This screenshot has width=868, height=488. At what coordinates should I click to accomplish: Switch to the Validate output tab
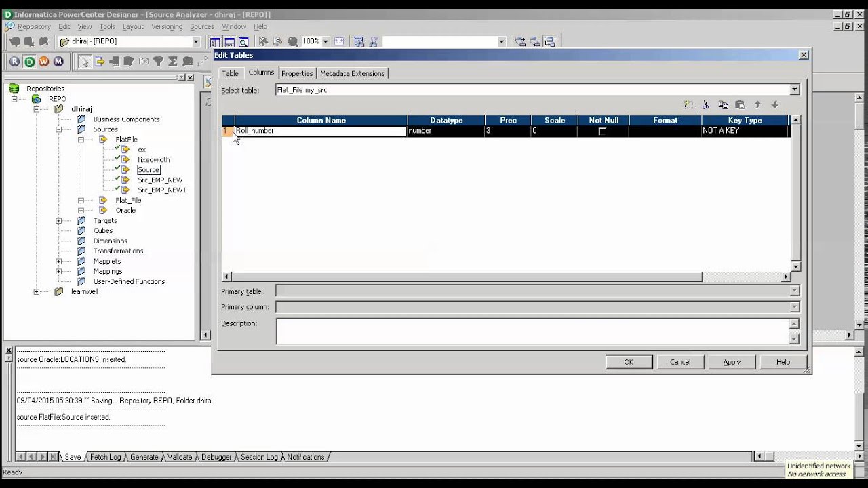click(180, 457)
